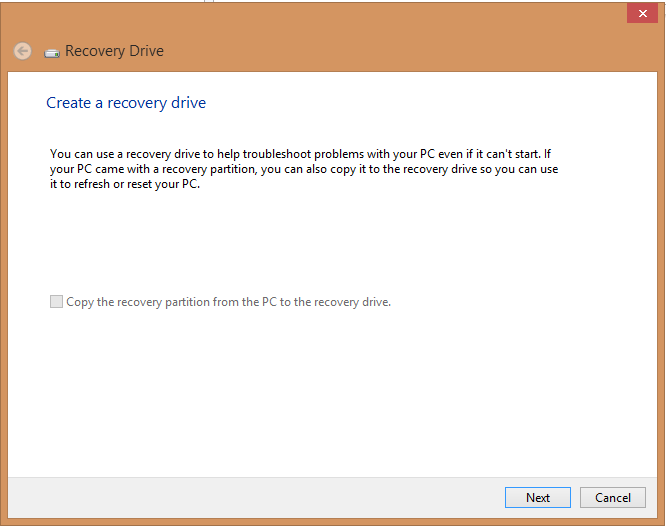
Task: Close the Recovery Drive window
Action: 640,13
